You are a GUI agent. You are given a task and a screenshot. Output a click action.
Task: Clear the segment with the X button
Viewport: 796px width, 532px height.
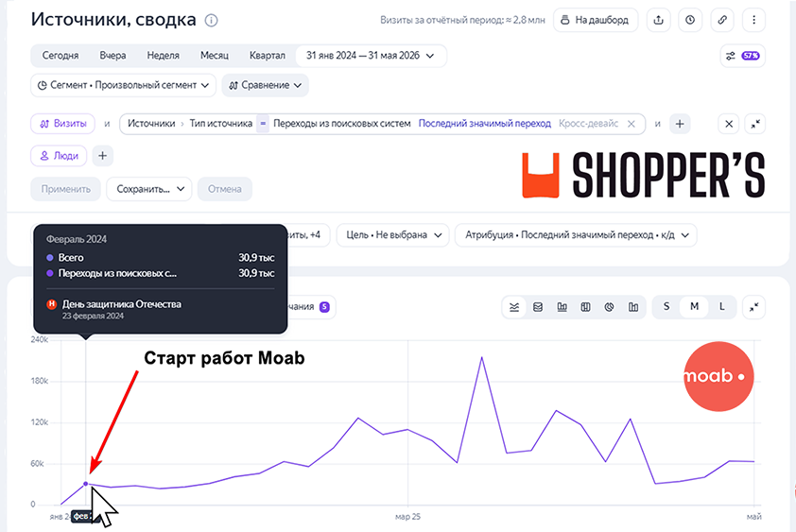pyautogui.click(x=729, y=124)
